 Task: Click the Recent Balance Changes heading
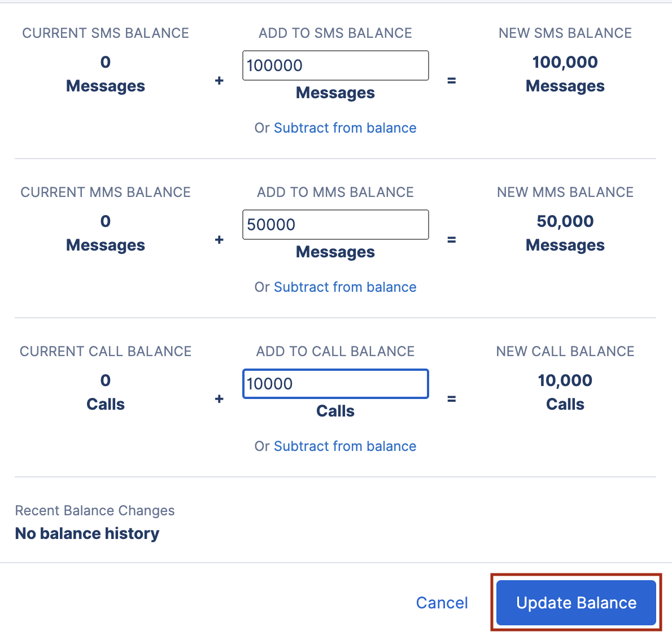[94, 510]
